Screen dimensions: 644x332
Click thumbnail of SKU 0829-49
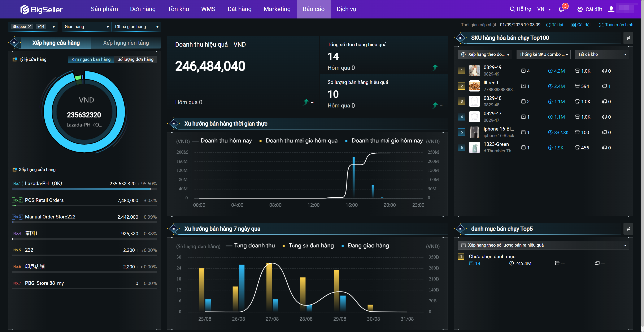pos(474,71)
